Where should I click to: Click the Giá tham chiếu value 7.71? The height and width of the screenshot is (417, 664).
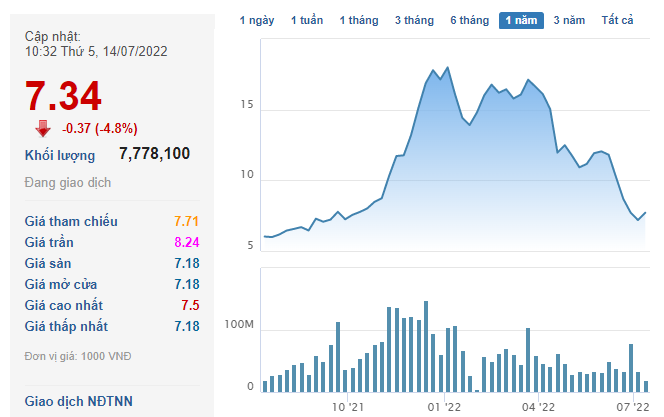point(186,221)
